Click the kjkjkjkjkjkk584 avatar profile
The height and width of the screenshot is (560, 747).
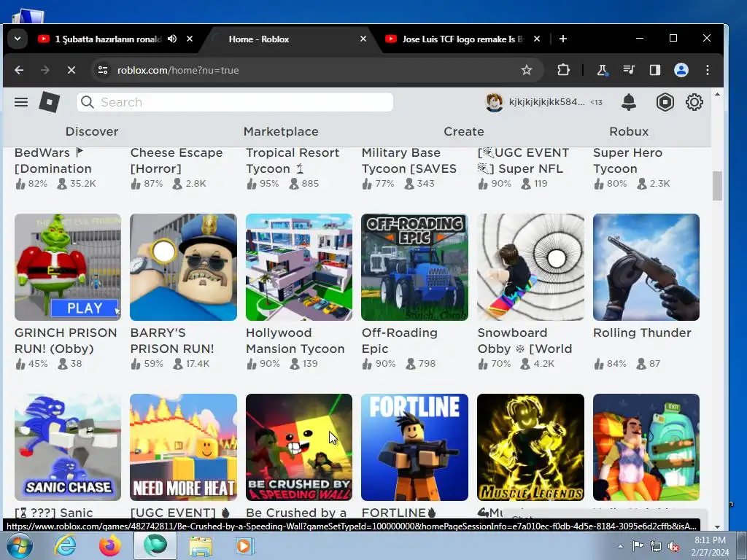tap(494, 102)
